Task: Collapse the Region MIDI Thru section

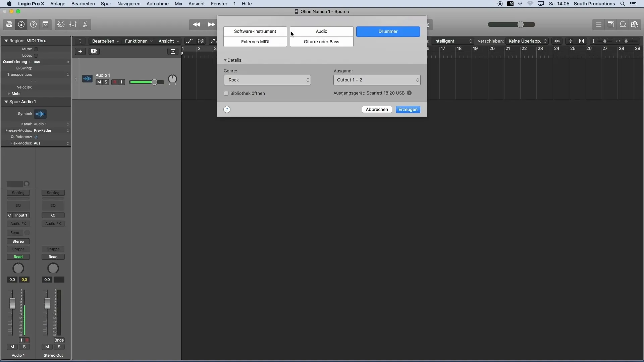Action: [6, 41]
